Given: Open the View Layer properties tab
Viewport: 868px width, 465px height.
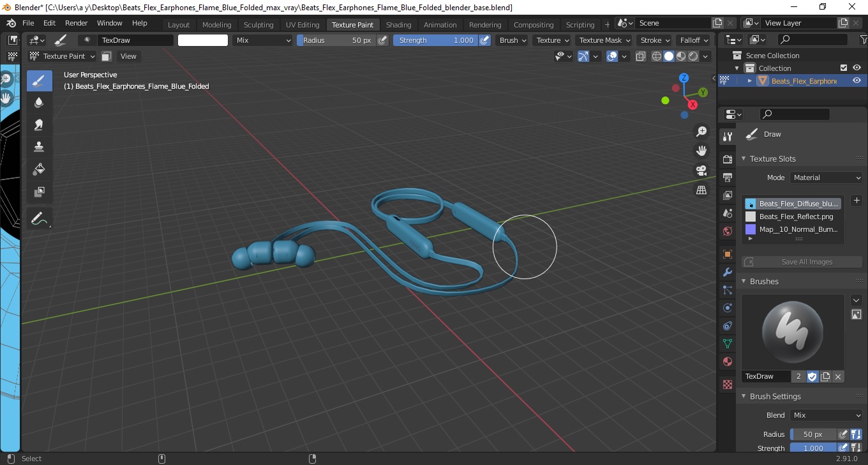Looking at the screenshot, I should 727,195.
